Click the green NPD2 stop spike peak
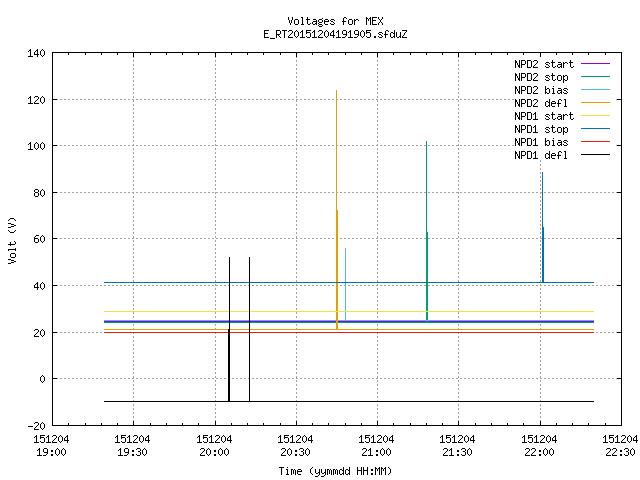 pos(427,142)
